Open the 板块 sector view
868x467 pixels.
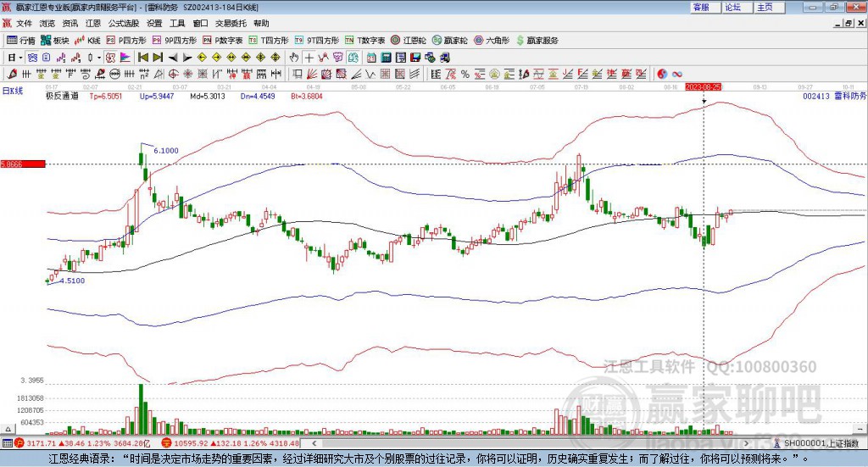tap(54, 41)
